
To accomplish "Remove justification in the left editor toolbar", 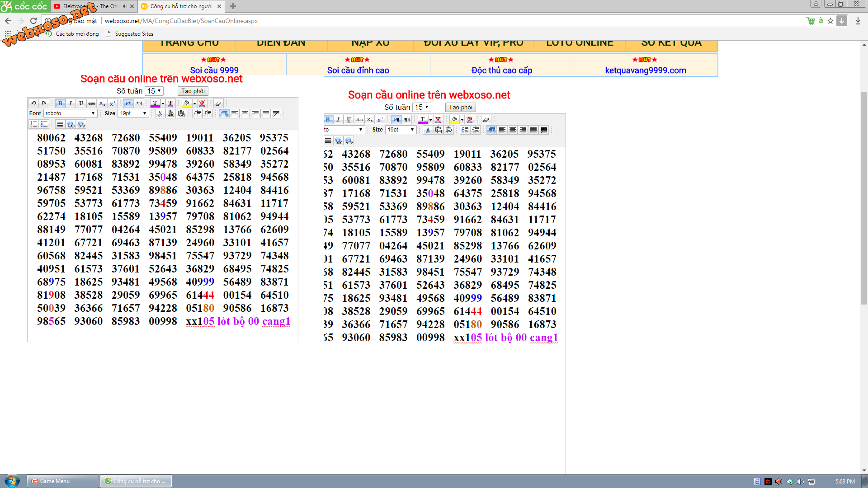I will point(276,113).
